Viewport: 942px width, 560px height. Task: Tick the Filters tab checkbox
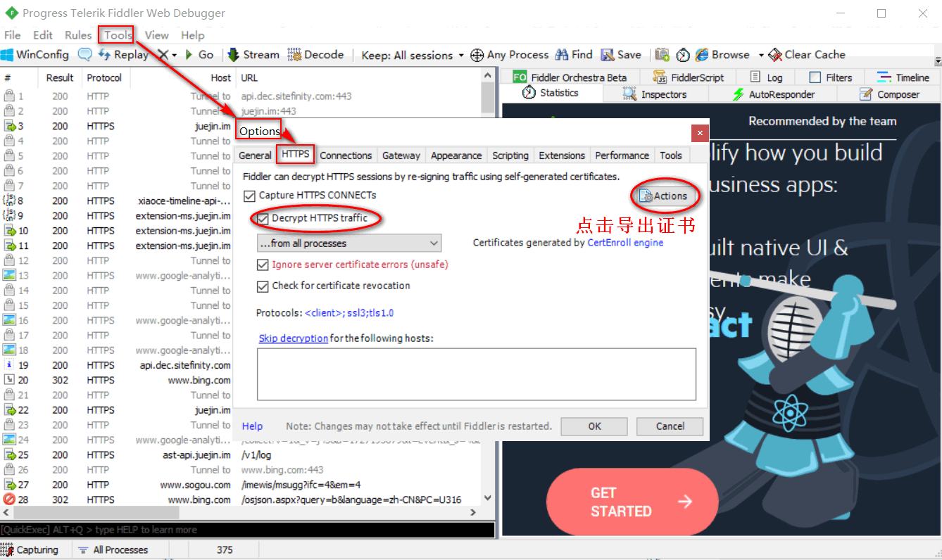click(815, 77)
